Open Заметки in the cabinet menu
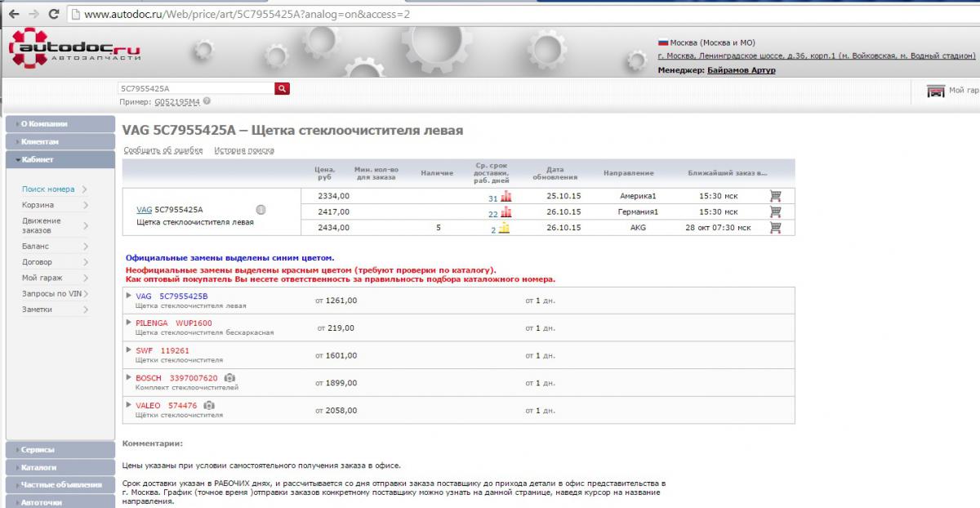Image resolution: width=980 pixels, height=508 pixels. coord(37,310)
